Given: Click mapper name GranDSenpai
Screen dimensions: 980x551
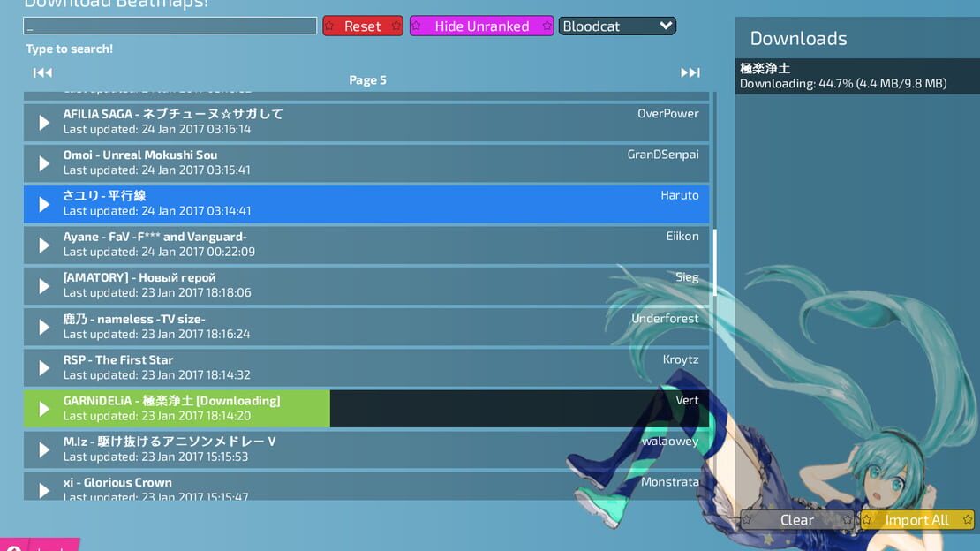Looking at the screenshot, I should pos(663,155).
